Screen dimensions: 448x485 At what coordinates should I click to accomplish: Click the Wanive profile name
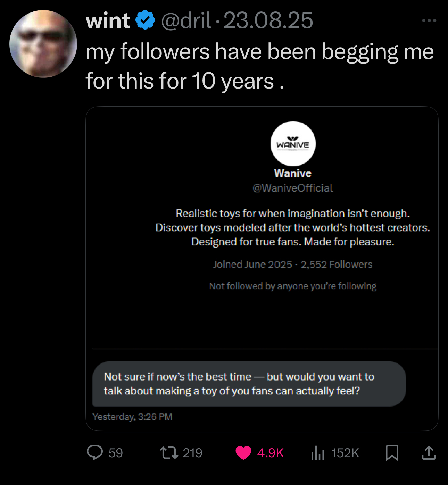click(292, 173)
